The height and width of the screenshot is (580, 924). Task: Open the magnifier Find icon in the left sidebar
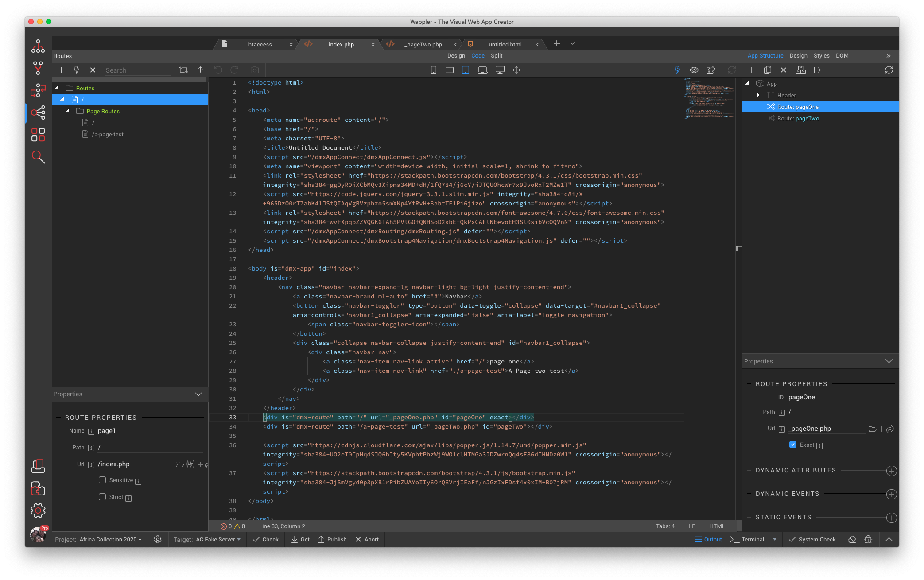coord(38,157)
